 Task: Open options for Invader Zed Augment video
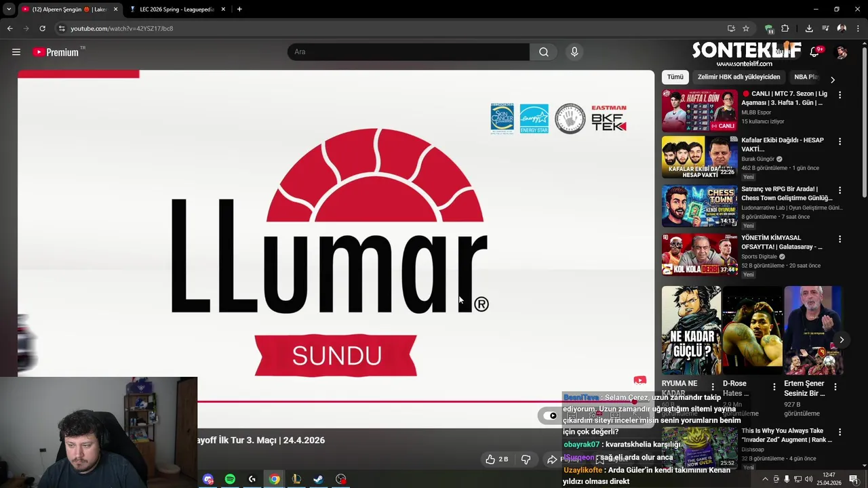840,432
